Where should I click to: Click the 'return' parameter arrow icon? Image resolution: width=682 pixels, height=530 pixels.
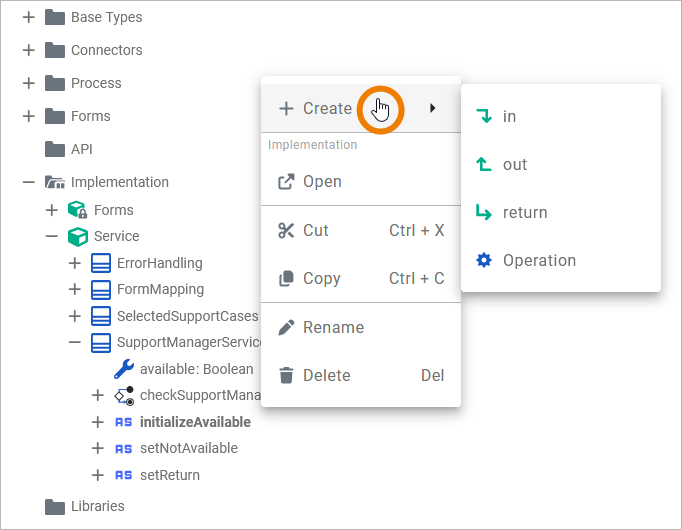(x=485, y=212)
